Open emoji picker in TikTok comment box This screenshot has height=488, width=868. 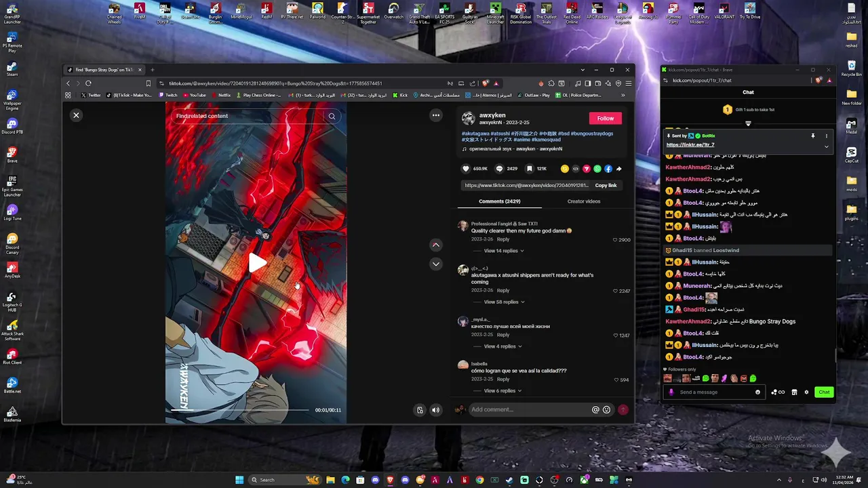coord(606,409)
